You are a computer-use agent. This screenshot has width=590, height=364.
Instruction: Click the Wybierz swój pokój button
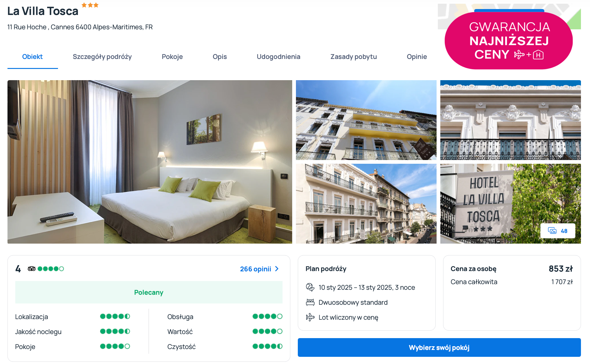[439, 347]
